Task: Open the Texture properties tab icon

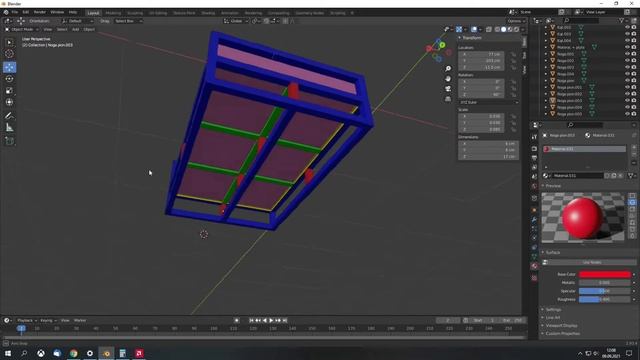Action: pyautogui.click(x=534, y=278)
